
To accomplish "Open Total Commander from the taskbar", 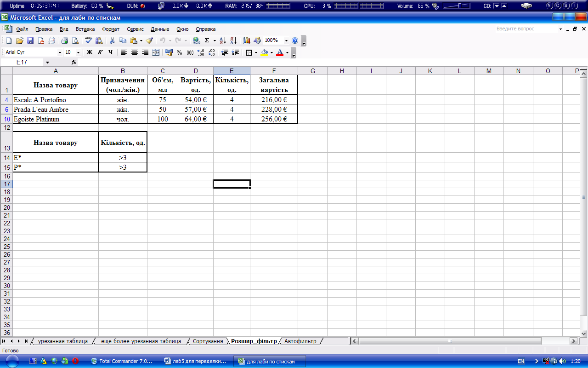I will pyautogui.click(x=122, y=361).
